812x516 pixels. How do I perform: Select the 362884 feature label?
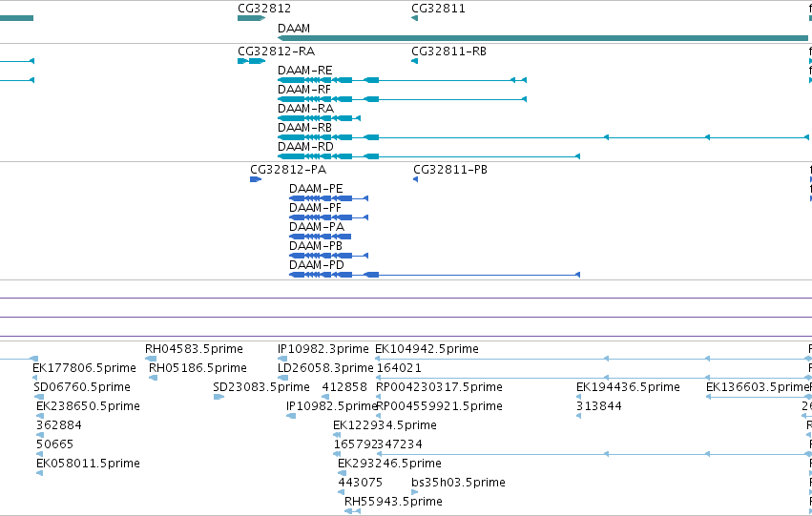click(x=59, y=426)
